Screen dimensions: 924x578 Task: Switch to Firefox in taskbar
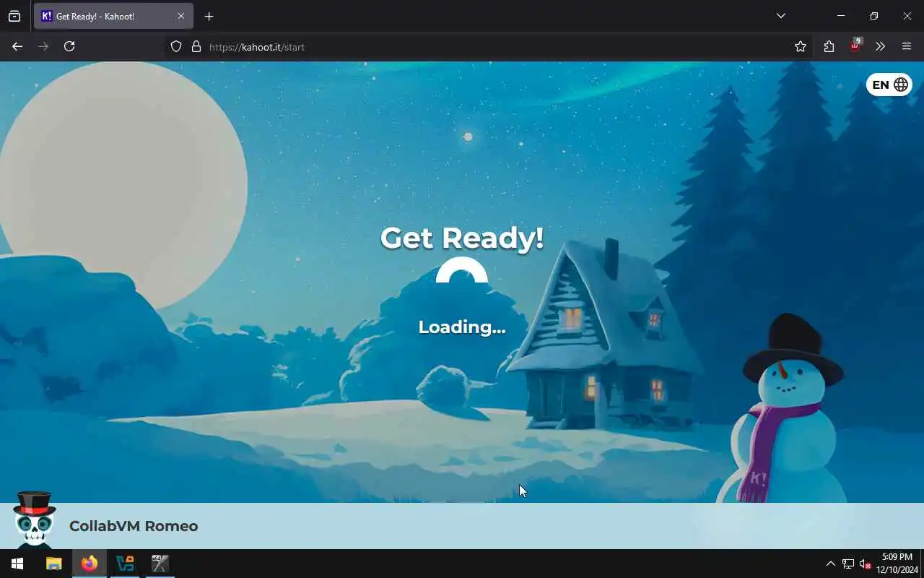(90, 564)
